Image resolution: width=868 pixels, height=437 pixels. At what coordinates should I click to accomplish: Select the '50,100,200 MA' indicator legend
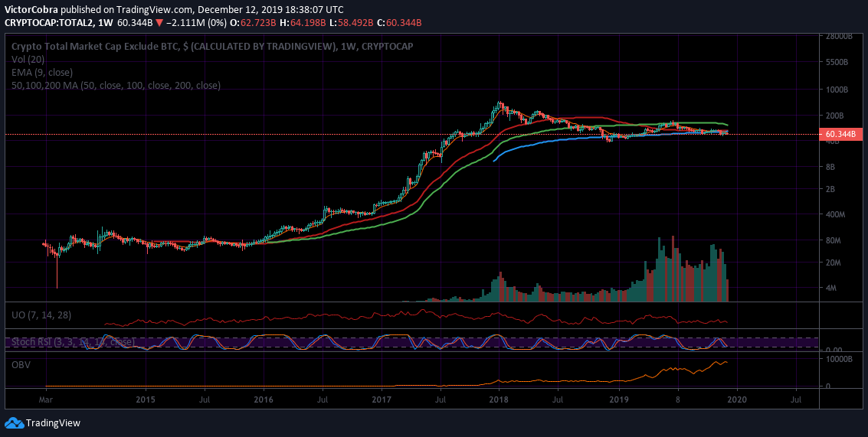point(116,86)
